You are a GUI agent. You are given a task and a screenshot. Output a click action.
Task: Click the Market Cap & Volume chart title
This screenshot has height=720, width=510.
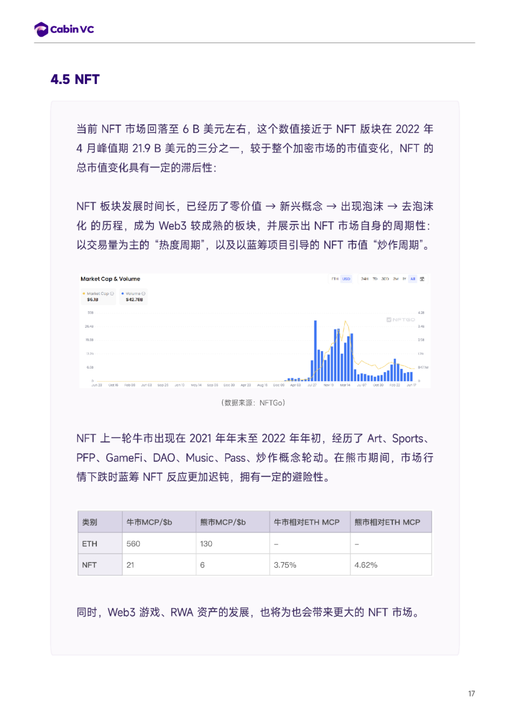pos(110,279)
